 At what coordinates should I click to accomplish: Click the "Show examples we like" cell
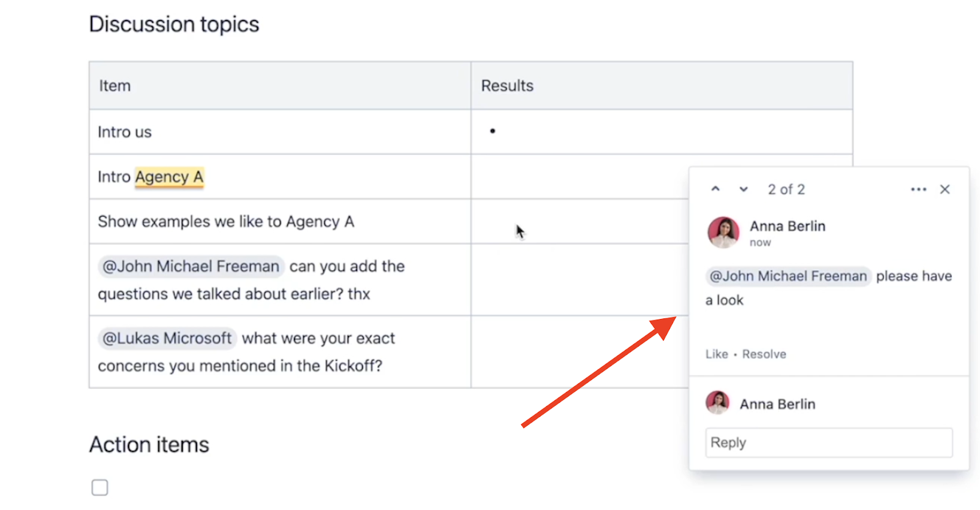coord(226,222)
